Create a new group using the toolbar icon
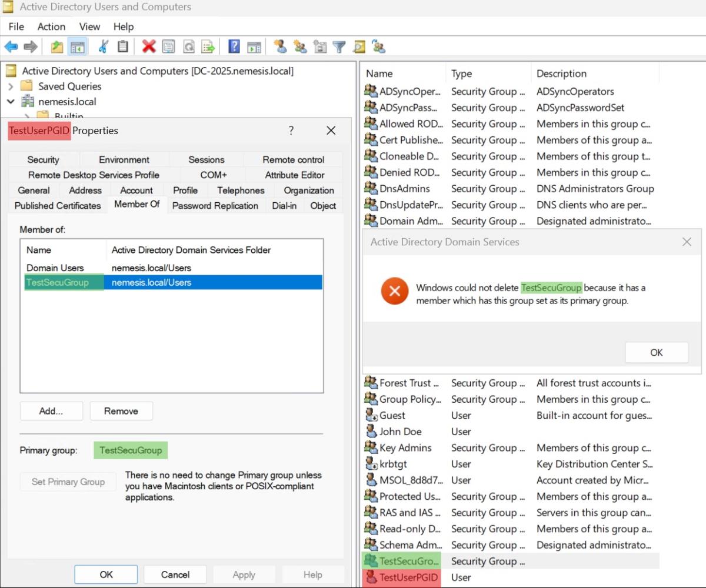 [x=300, y=46]
